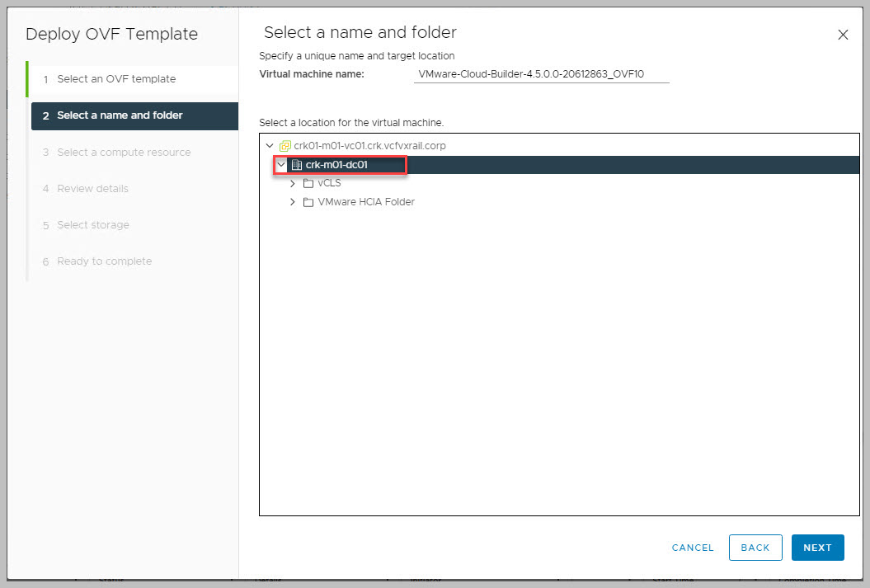
Task: Edit the Virtual machine name field
Action: pos(541,74)
